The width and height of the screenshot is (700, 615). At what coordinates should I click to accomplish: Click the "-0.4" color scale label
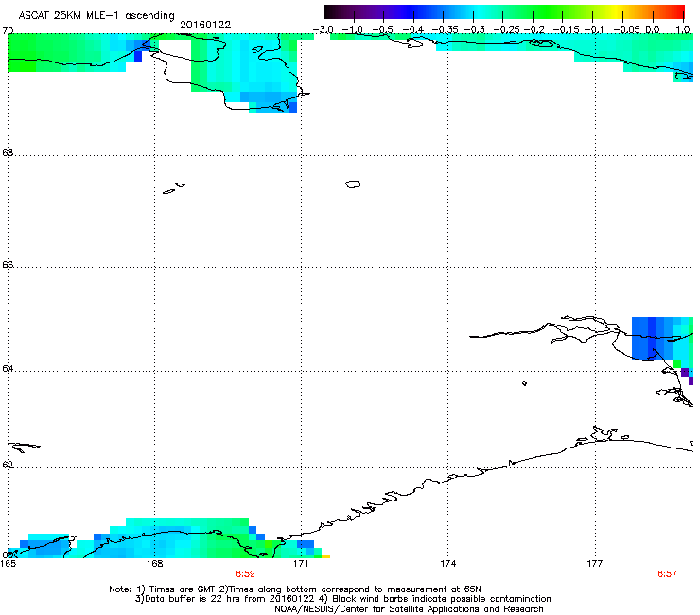(413, 30)
